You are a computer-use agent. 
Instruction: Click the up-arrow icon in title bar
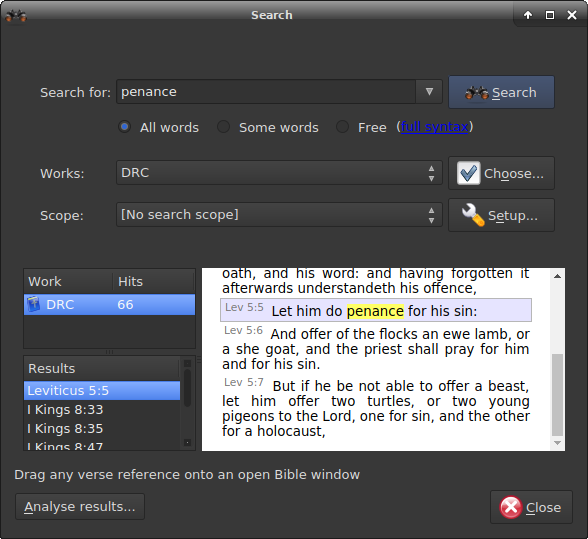coord(528,15)
